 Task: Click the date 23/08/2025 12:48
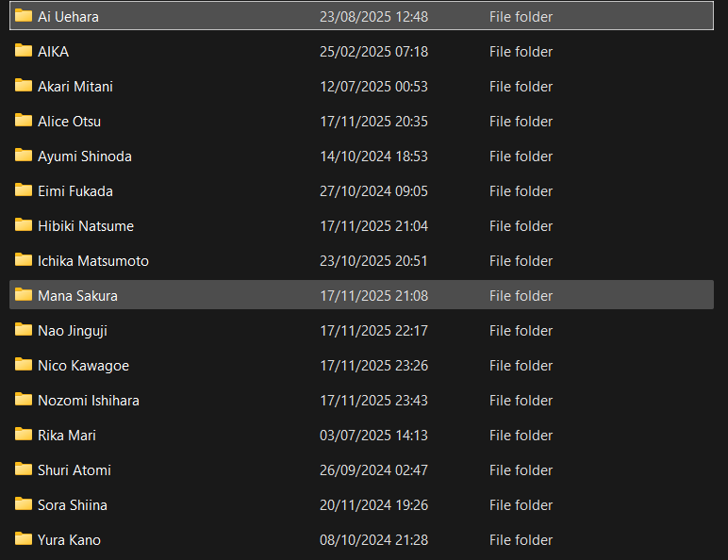[x=373, y=17]
